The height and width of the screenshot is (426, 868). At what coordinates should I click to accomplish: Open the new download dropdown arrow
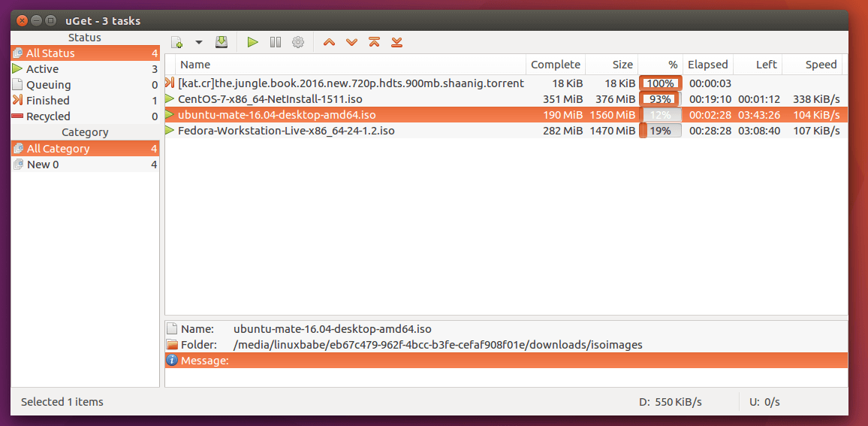199,42
